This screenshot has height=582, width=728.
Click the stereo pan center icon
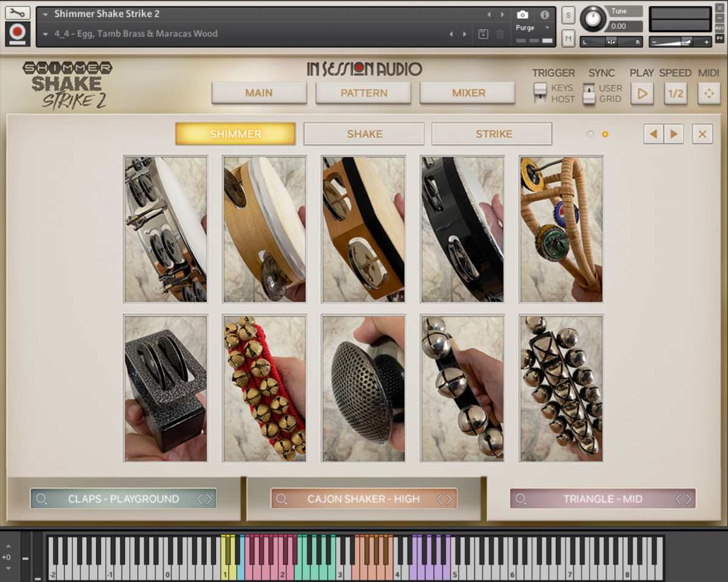[x=611, y=42]
